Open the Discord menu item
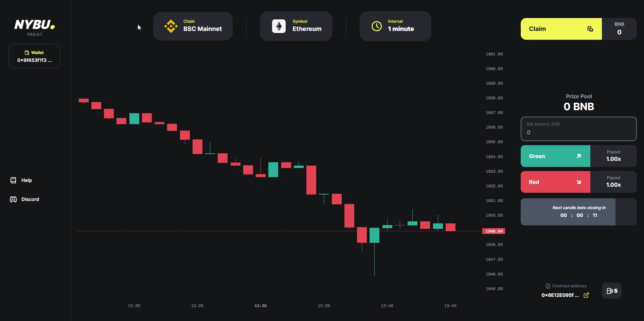The width and height of the screenshot is (644, 321). (x=30, y=199)
